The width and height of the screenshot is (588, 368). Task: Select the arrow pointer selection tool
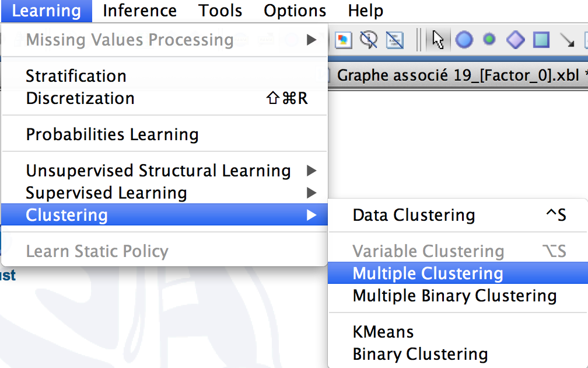pyautogui.click(x=437, y=40)
